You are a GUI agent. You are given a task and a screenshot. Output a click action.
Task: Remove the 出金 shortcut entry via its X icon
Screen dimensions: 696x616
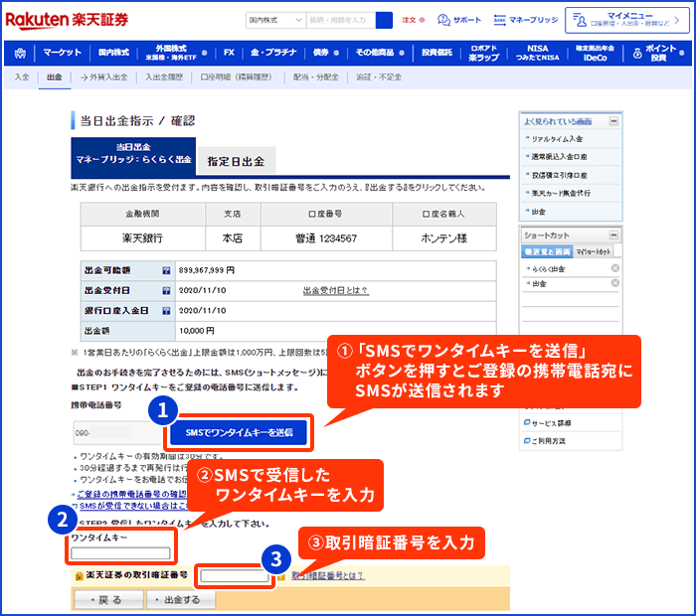point(614,283)
